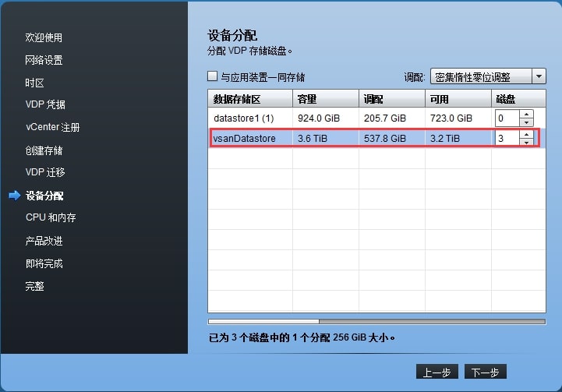Screen dimensions: 562x392
Task: Click the 3.6 TiB capacity cell
Action: click(x=313, y=138)
